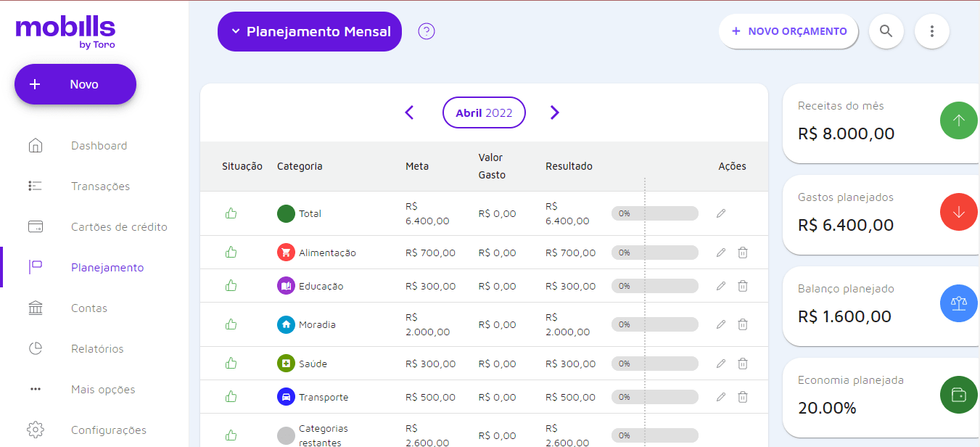Click the Configurações gear icon

(35, 430)
